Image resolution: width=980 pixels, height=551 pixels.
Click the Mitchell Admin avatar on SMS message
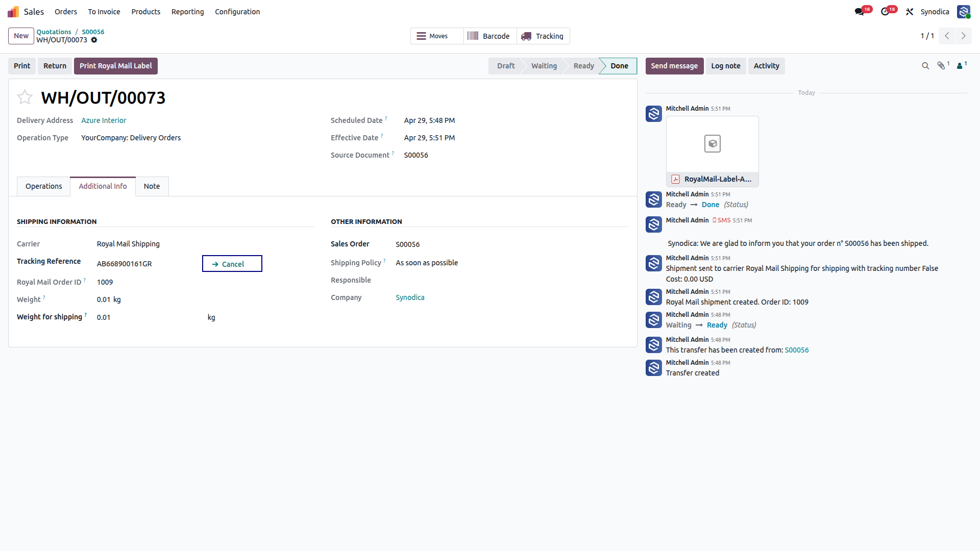(x=653, y=224)
